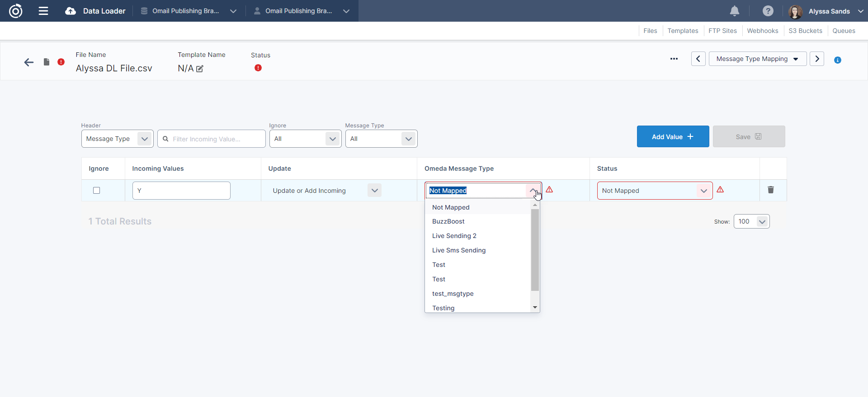Click the dropdown list scrollbar down arrow
This screenshot has width=868, height=397.
pos(535,308)
